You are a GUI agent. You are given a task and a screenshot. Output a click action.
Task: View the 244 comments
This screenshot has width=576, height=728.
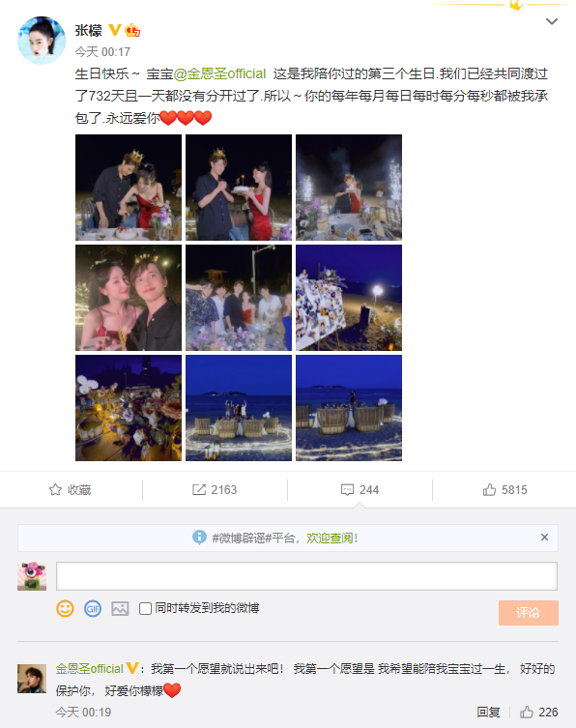360,490
